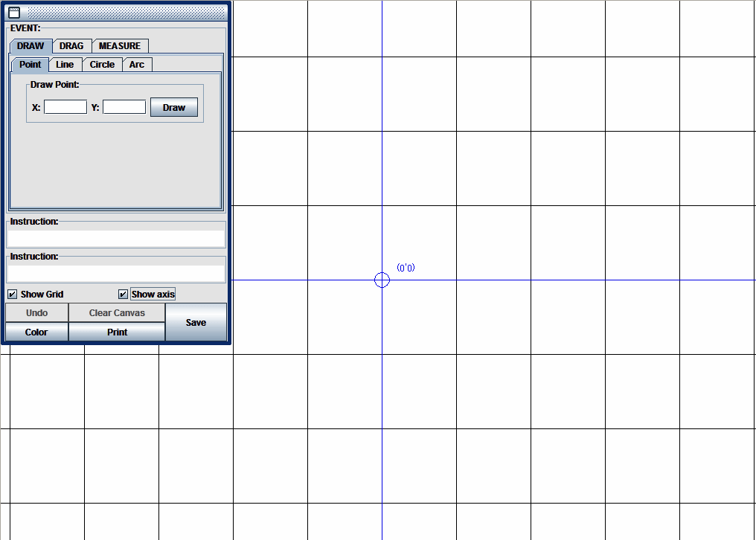Viewport: 756px width, 540px height.
Task: Switch to the DRAW tab
Action: pos(31,46)
